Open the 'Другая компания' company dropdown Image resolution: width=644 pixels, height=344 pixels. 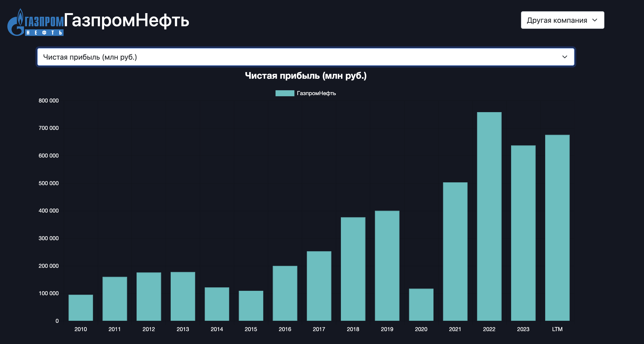(x=562, y=20)
